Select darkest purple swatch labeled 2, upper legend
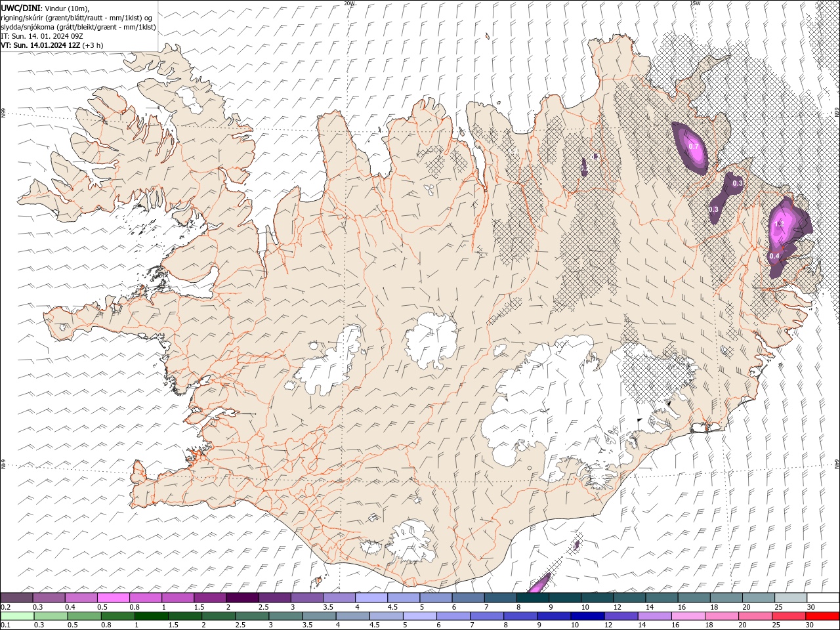Image resolution: width=840 pixels, height=630 pixels. (x=242, y=598)
